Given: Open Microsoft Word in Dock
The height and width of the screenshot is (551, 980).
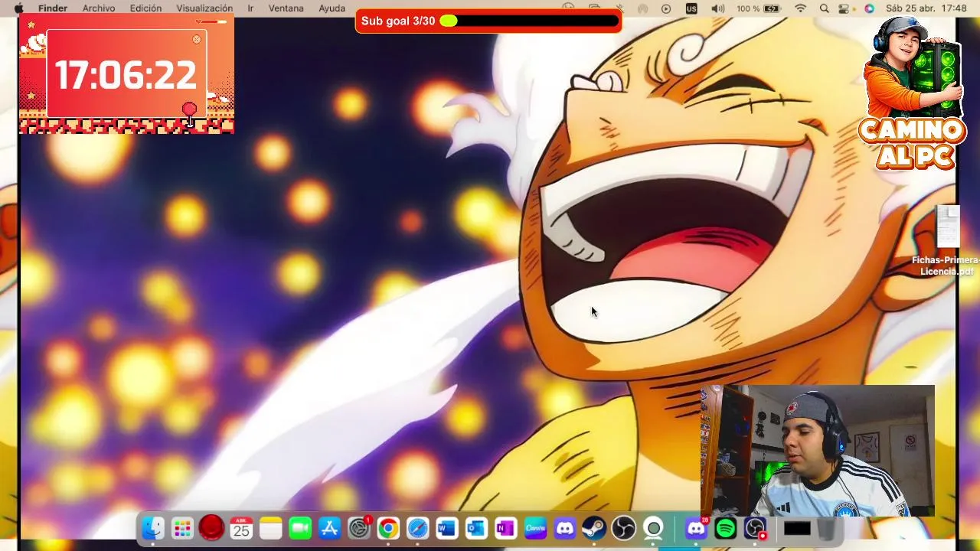Looking at the screenshot, I should coord(447,528).
